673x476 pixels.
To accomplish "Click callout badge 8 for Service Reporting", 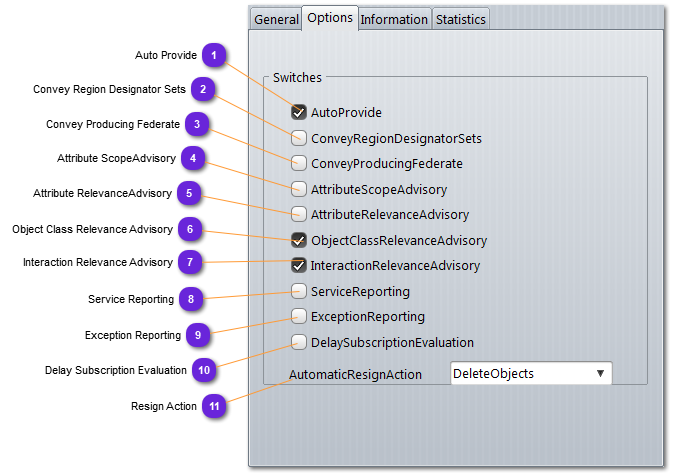I will [x=190, y=298].
